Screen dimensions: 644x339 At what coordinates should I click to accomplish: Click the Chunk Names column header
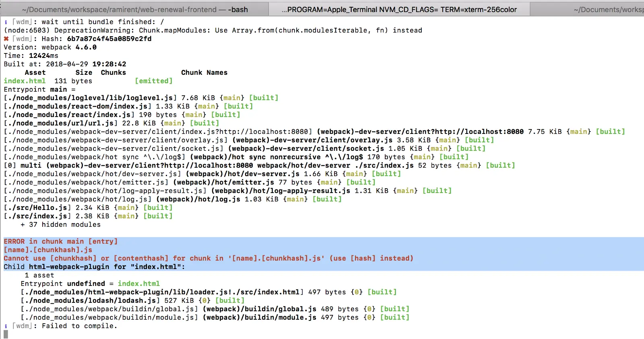pyautogui.click(x=204, y=72)
